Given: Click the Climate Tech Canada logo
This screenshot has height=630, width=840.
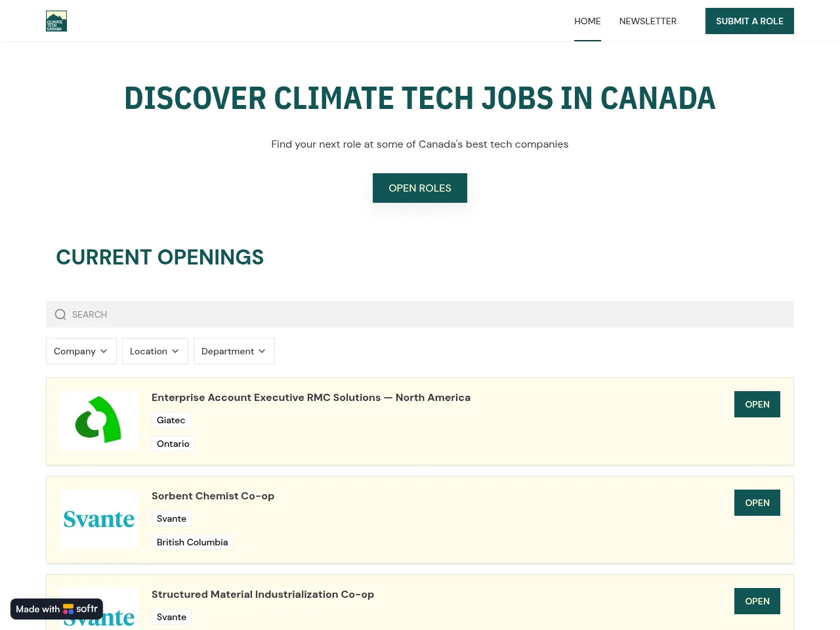Looking at the screenshot, I should (x=56, y=21).
